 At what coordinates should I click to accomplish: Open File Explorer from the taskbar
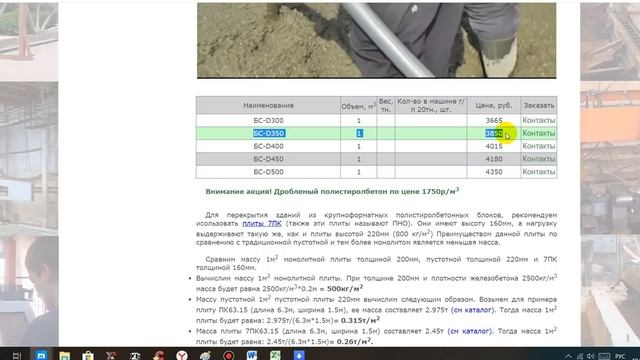tap(64, 356)
